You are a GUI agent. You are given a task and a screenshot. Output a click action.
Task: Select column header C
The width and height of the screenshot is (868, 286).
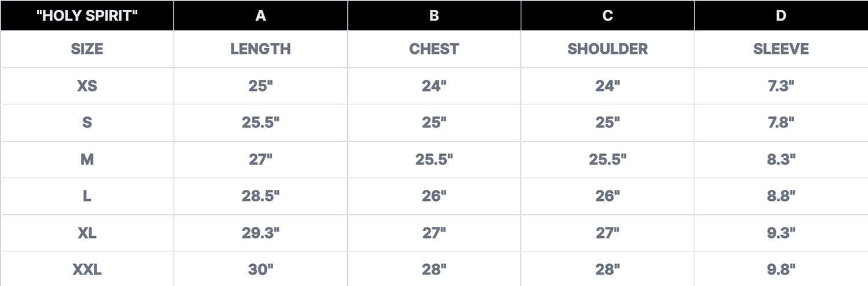click(608, 16)
